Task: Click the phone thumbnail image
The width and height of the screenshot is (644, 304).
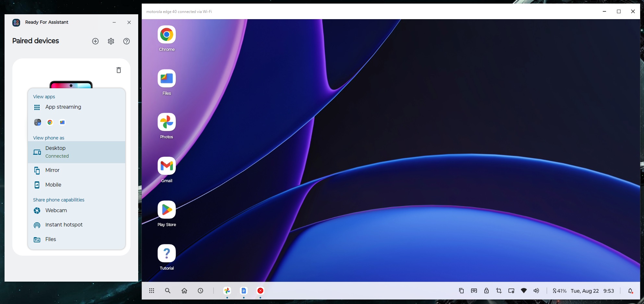Action: point(71,85)
